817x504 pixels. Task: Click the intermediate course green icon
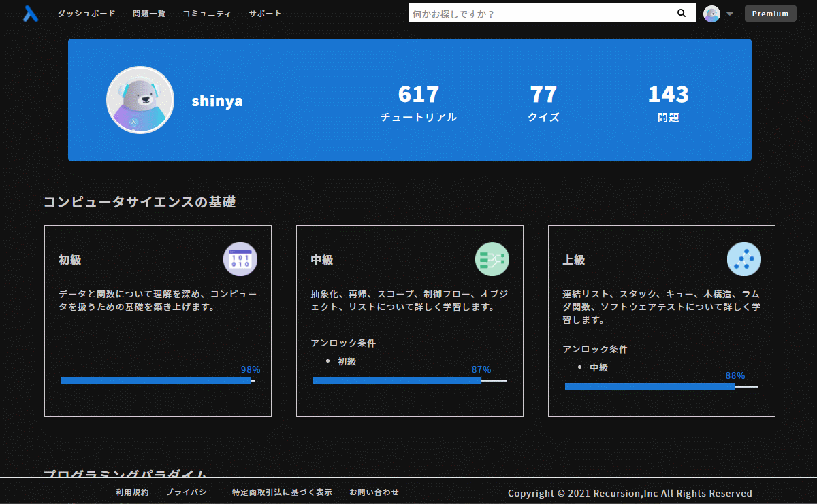[492, 259]
